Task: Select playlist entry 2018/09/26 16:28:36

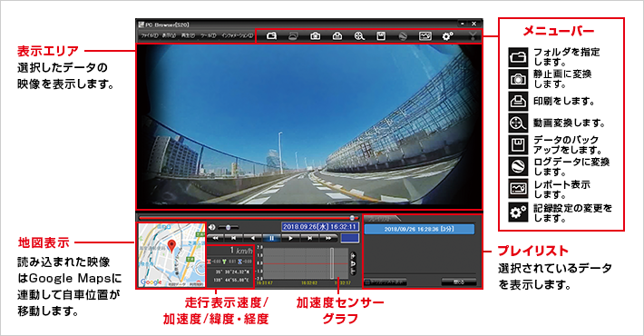Action: pyautogui.click(x=419, y=229)
